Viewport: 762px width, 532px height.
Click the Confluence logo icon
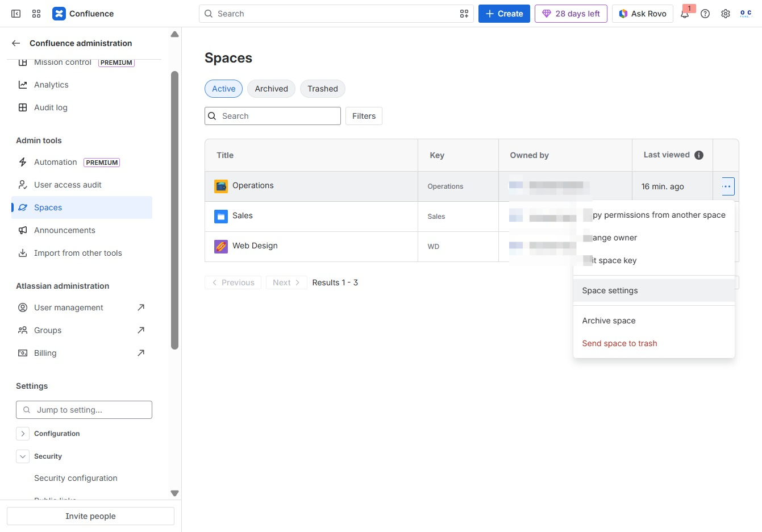59,14
